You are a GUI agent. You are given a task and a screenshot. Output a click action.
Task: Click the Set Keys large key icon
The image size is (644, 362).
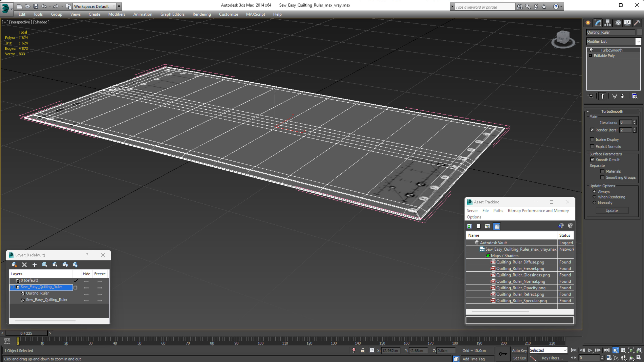[503, 354]
